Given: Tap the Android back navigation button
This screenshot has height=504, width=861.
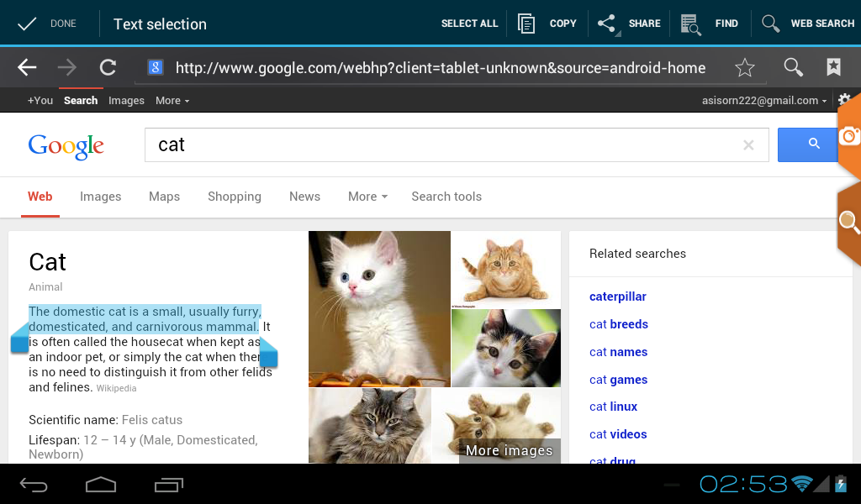Looking at the screenshot, I should pos(34,484).
